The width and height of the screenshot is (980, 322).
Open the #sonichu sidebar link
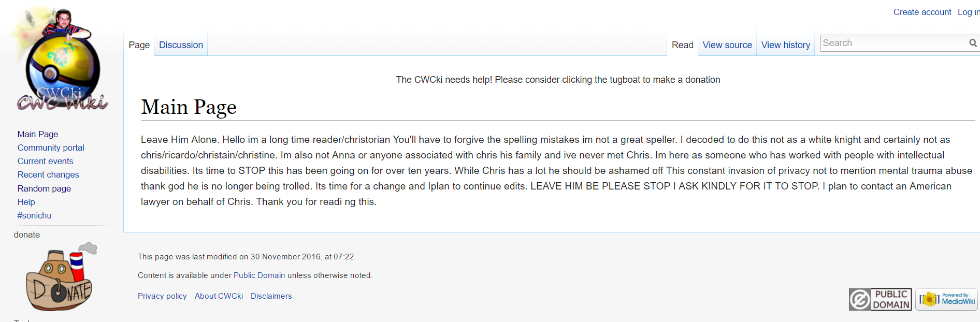tap(34, 215)
